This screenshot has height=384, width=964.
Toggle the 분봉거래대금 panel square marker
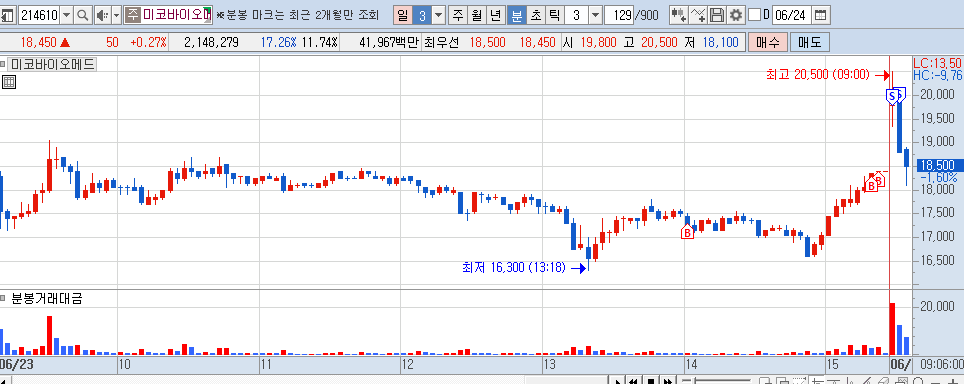[4, 300]
